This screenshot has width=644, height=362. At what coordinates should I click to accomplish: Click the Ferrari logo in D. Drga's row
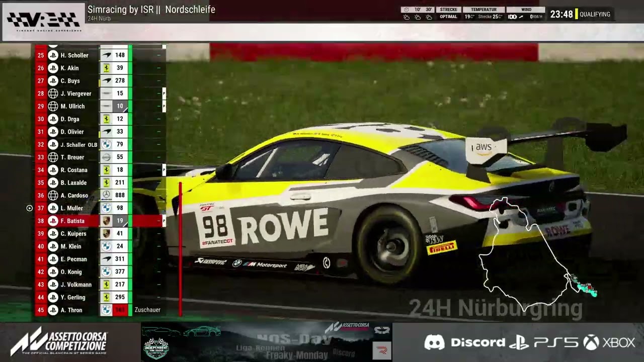coord(106,119)
